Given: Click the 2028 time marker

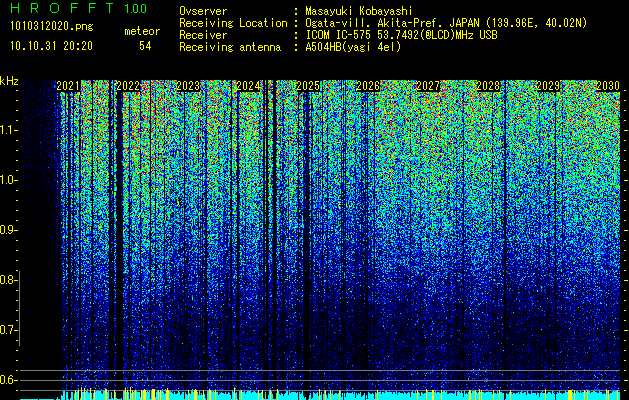Looking at the screenshot, I should tap(488, 86).
